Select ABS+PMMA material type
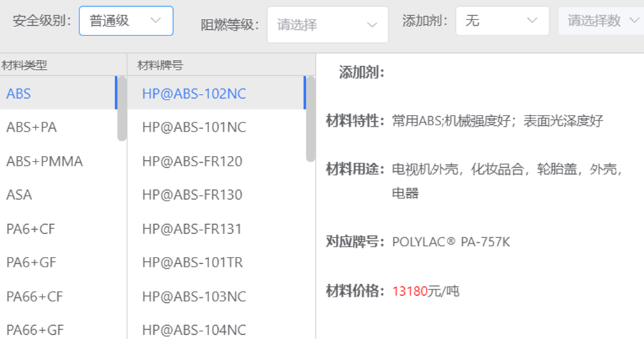This screenshot has height=339, width=644. [x=59, y=161]
